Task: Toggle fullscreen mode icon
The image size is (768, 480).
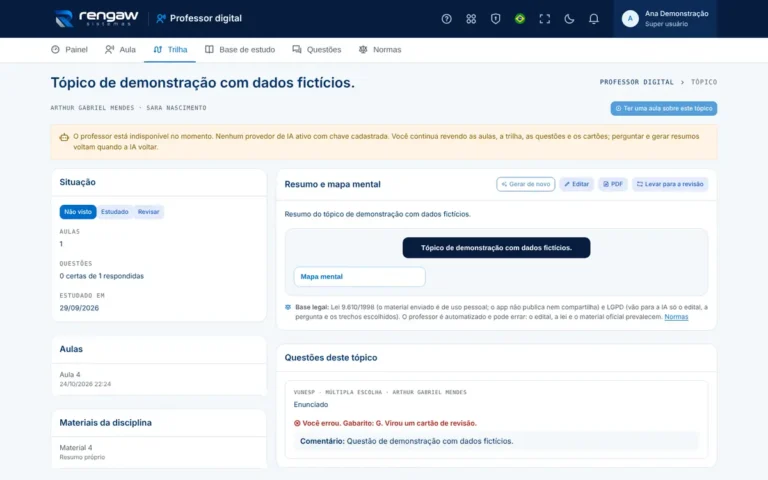Action: (544, 19)
